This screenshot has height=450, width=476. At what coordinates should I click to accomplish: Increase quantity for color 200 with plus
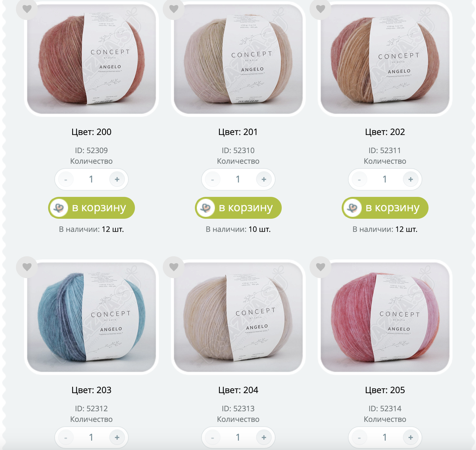(x=117, y=179)
